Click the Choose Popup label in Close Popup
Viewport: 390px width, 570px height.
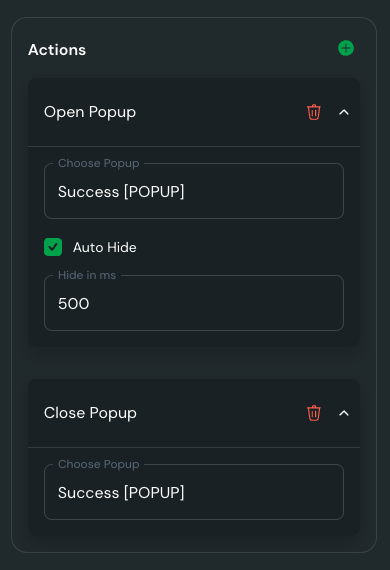pos(98,465)
